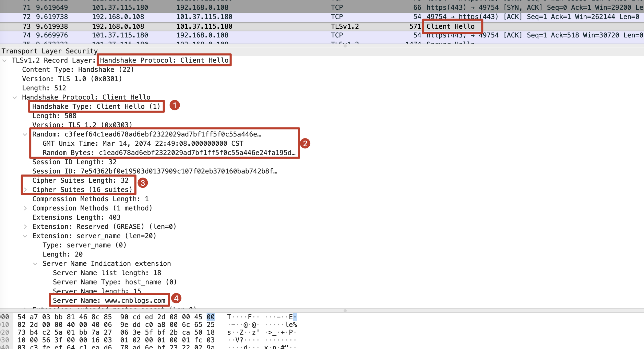Click source 192.168.0.108 of packet 72
This screenshot has height=349, width=644.
pos(118,17)
